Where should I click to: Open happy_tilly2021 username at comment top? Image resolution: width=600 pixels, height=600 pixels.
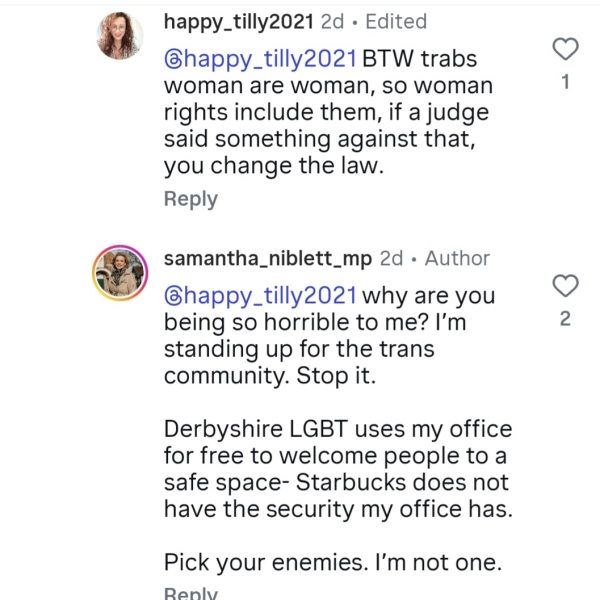click(x=238, y=21)
